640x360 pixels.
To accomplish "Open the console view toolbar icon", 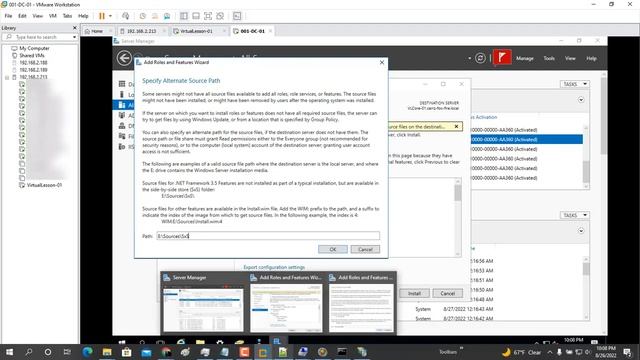I will click(237, 16).
